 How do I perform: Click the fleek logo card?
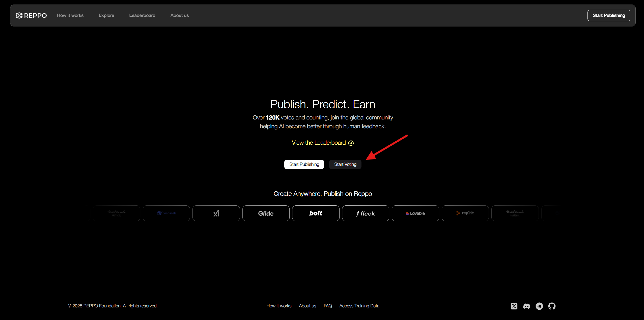tap(365, 213)
